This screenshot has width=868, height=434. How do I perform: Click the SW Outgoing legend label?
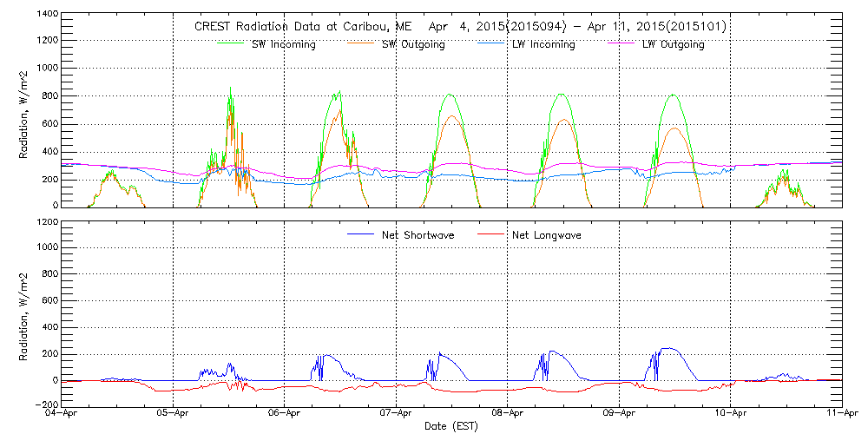[x=413, y=44]
